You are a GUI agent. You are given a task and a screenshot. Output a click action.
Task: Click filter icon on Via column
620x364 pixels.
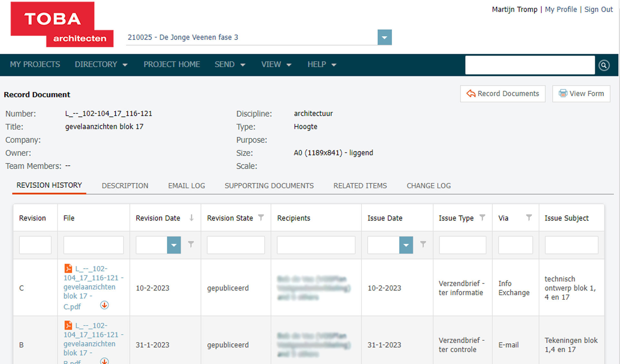(529, 217)
